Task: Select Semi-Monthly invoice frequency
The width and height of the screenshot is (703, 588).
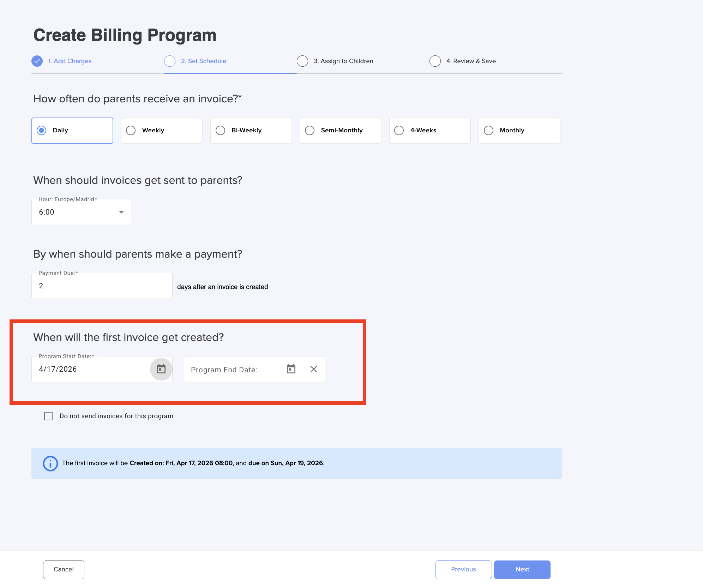Action: point(310,130)
